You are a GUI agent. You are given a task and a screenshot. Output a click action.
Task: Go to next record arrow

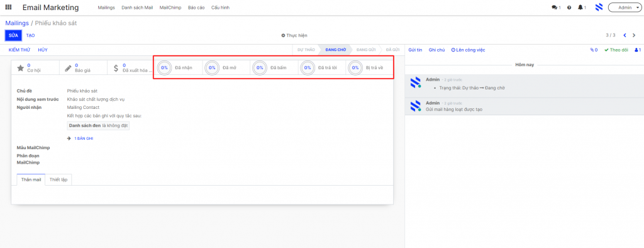(634, 35)
